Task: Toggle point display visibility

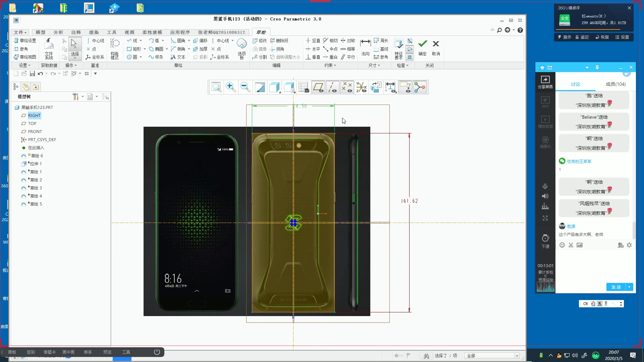Action: point(347,87)
